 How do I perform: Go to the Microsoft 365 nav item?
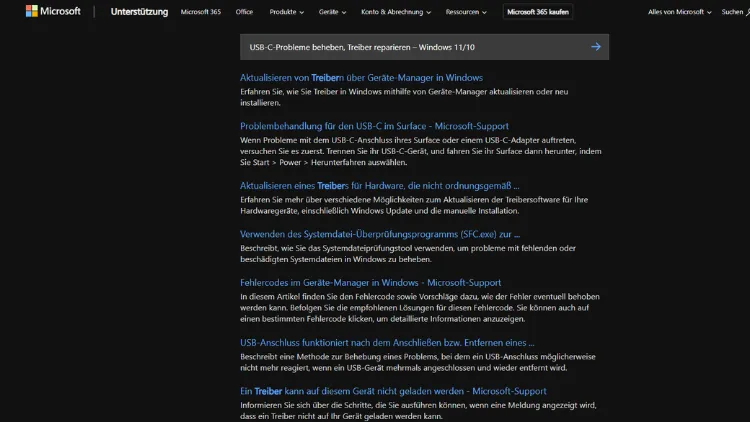tap(202, 12)
